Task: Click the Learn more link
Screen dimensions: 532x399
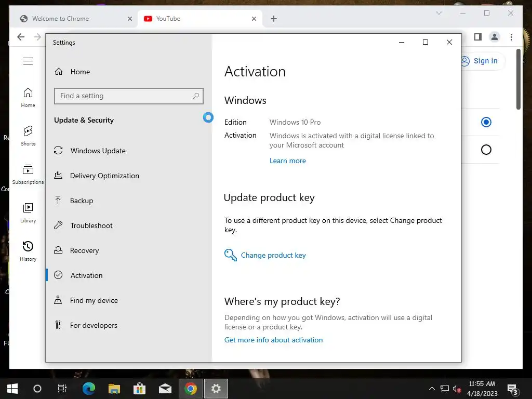Action: tap(288, 161)
